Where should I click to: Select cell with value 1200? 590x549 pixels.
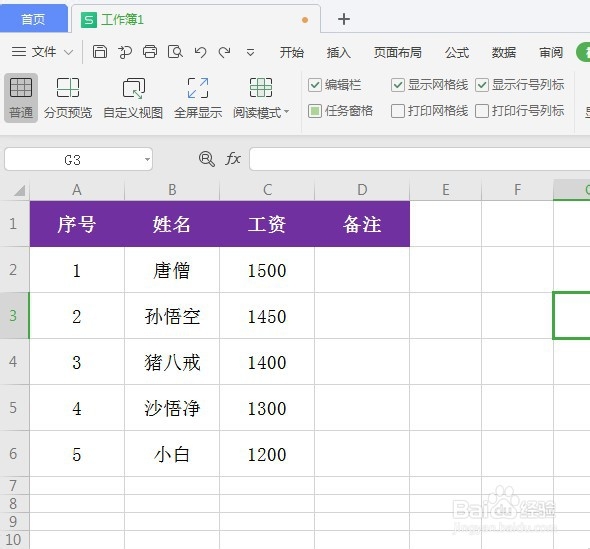click(267, 454)
